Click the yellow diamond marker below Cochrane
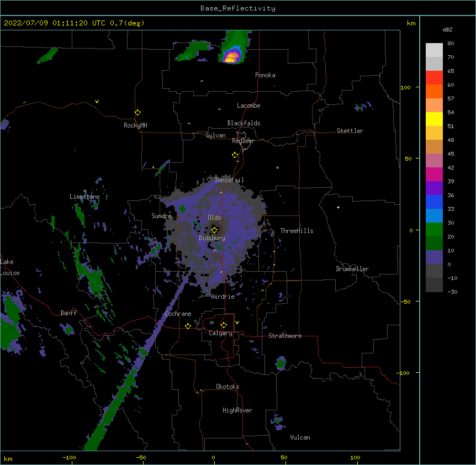This screenshot has width=476, height=465. (x=188, y=326)
